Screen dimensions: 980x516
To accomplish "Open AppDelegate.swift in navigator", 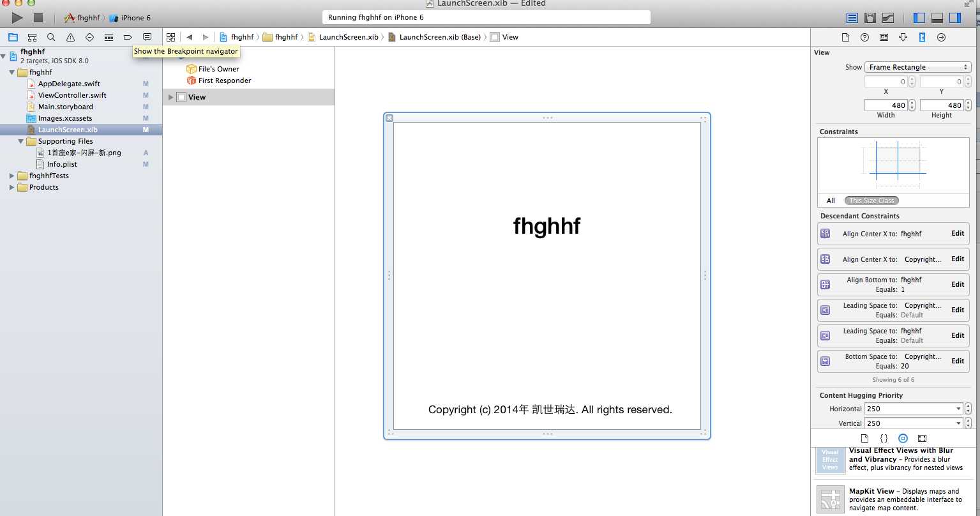I will click(69, 84).
